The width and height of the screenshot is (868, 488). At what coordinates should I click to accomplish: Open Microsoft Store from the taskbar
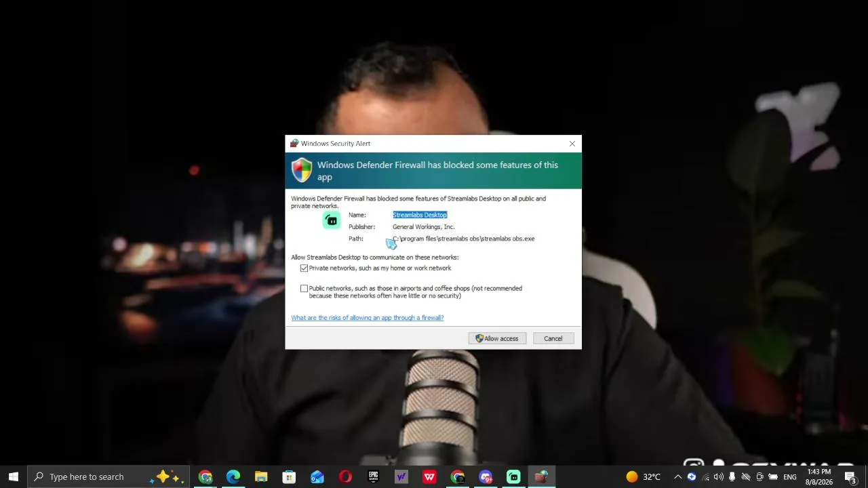click(x=289, y=476)
